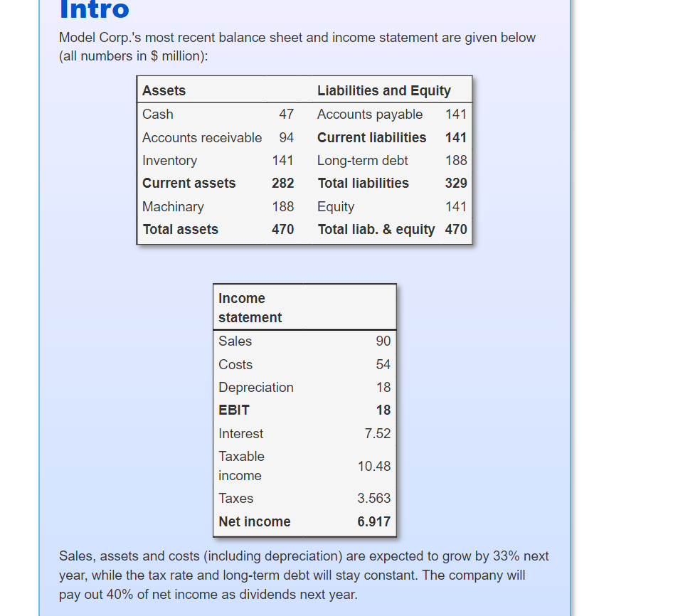Screen dimensions: 700x616
Task: Select the Interest value 7.52
Action: point(379,433)
